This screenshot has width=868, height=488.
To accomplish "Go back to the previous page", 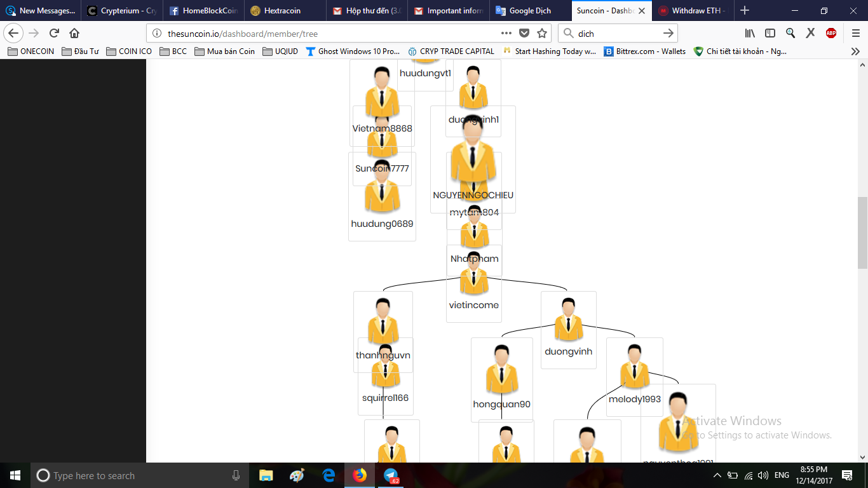I will (14, 33).
